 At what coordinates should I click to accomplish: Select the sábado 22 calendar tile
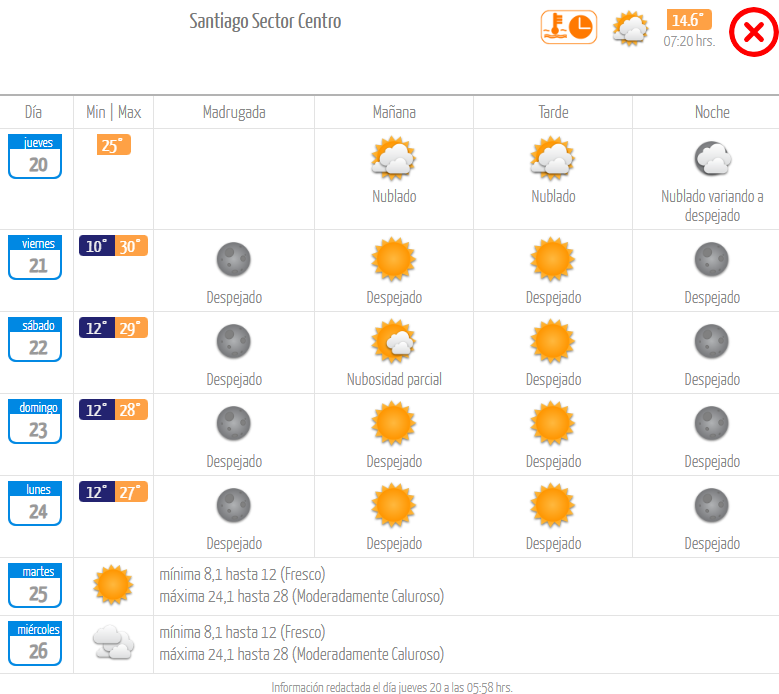tap(35, 340)
